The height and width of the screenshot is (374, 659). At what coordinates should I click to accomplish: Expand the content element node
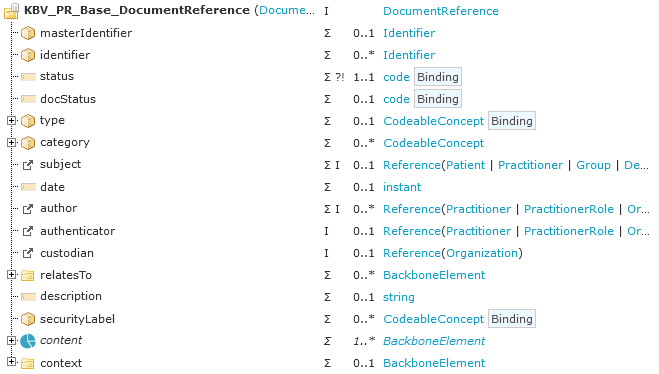tap(11, 340)
